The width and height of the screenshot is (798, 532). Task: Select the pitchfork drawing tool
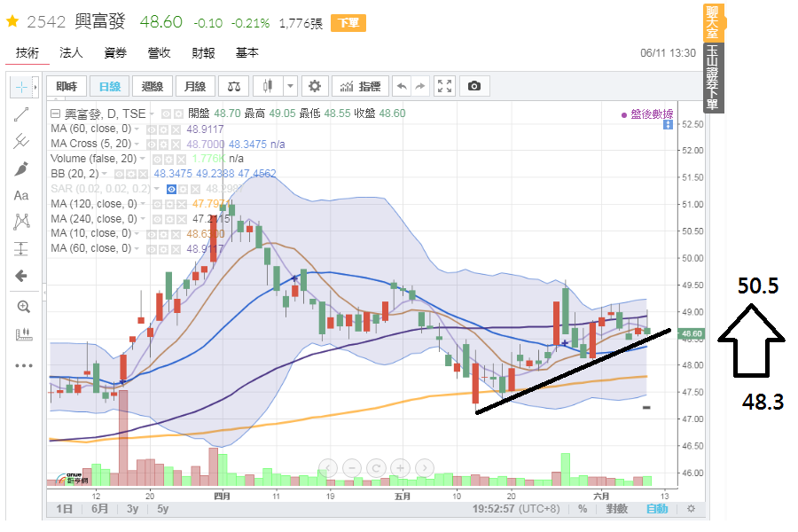pyautogui.click(x=21, y=141)
